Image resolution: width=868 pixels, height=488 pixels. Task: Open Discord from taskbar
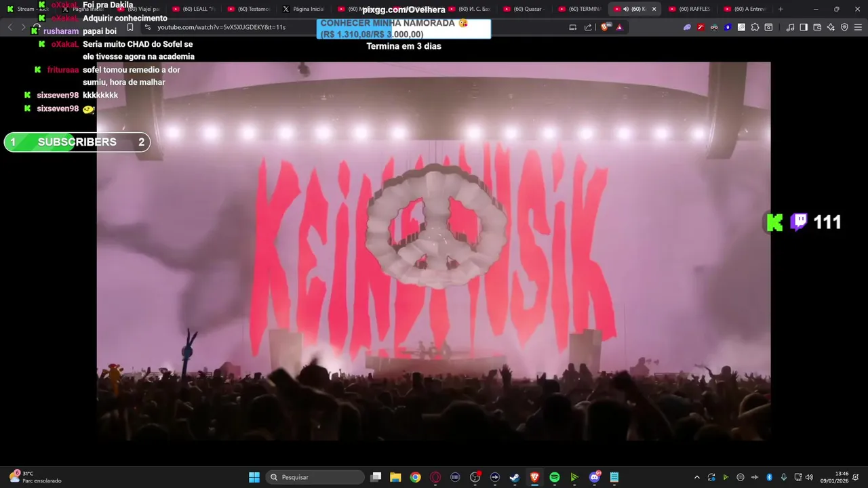[x=594, y=477]
